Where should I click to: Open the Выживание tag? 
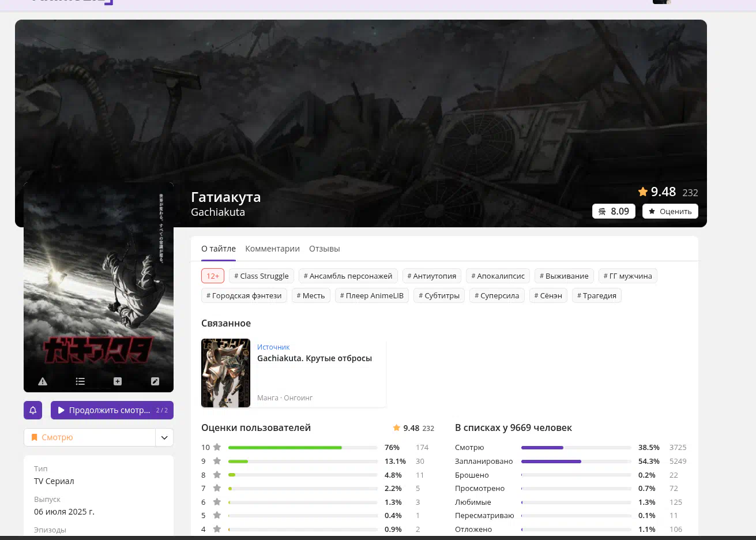564,276
